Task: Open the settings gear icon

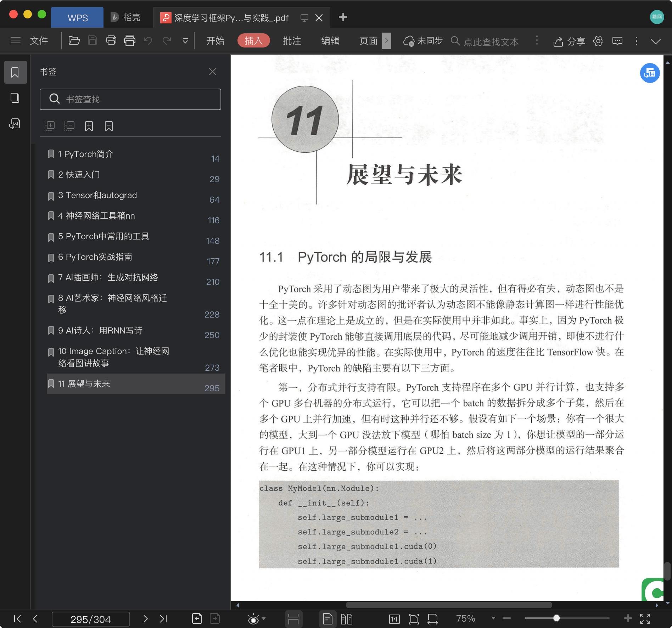Action: [598, 41]
